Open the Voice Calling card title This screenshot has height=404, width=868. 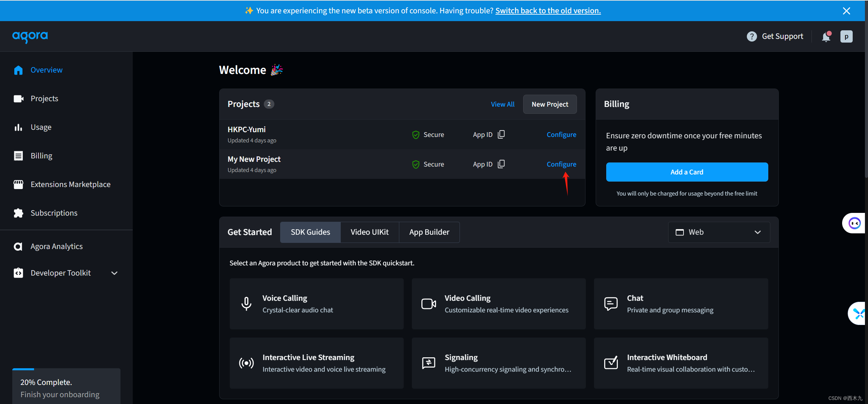(285, 298)
